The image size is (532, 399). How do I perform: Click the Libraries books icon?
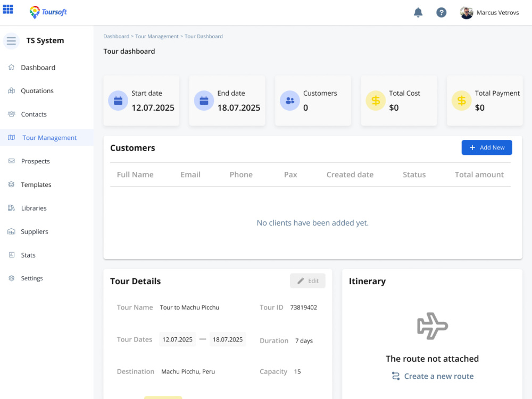tap(11, 207)
